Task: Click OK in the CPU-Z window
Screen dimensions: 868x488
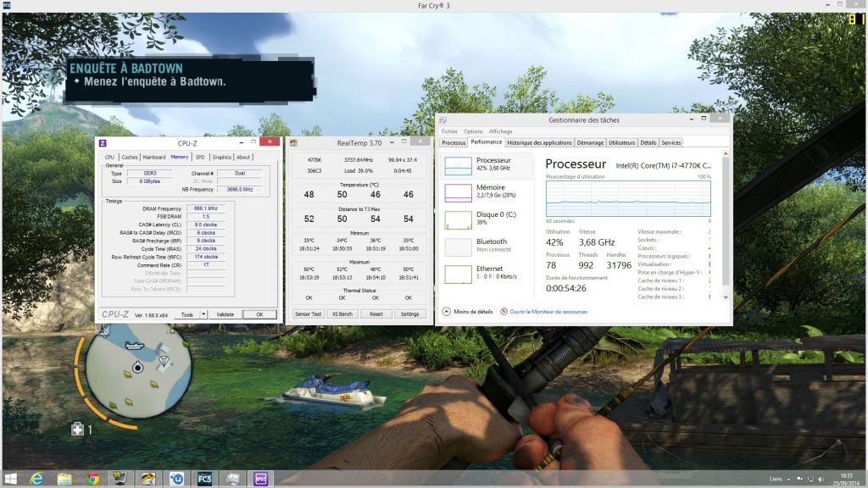Action: point(259,314)
